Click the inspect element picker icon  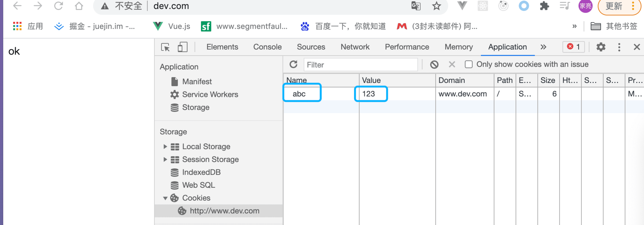click(165, 47)
